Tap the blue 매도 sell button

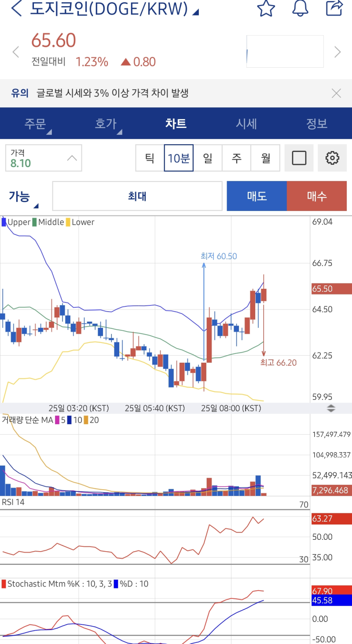pyautogui.click(x=257, y=196)
